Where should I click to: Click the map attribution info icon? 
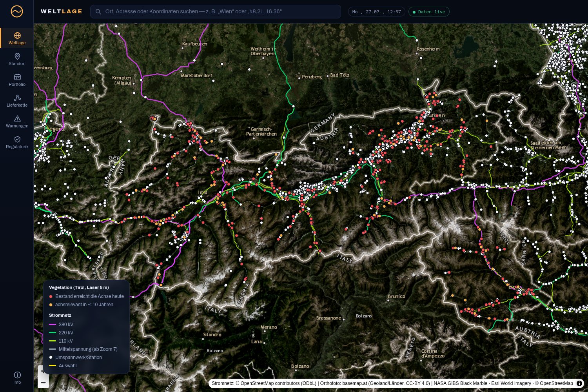point(579,383)
